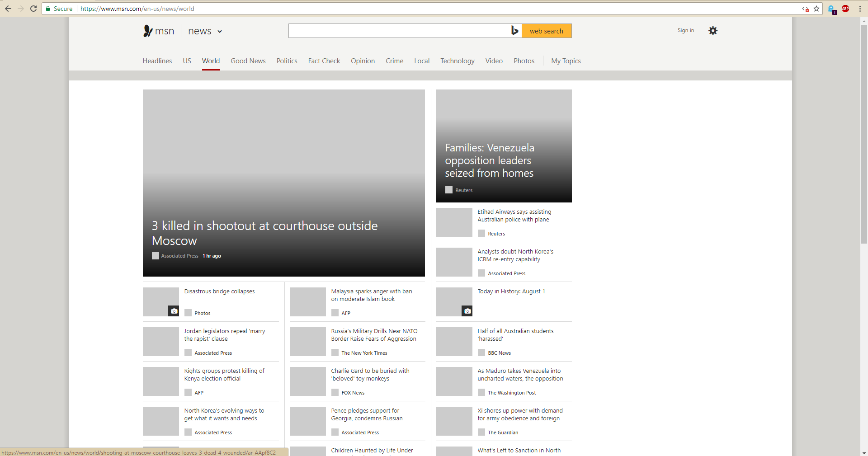
Task: Click the browser reload button
Action: [33, 9]
